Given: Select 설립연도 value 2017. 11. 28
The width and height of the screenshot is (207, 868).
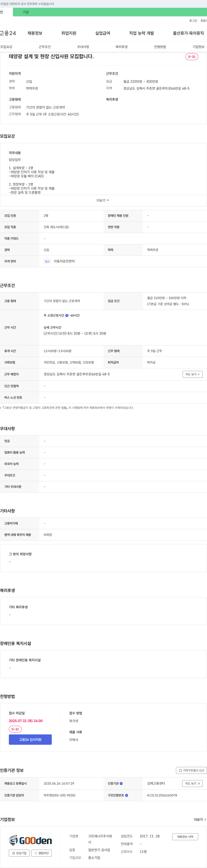Looking at the screenshot, I should point(150,836).
